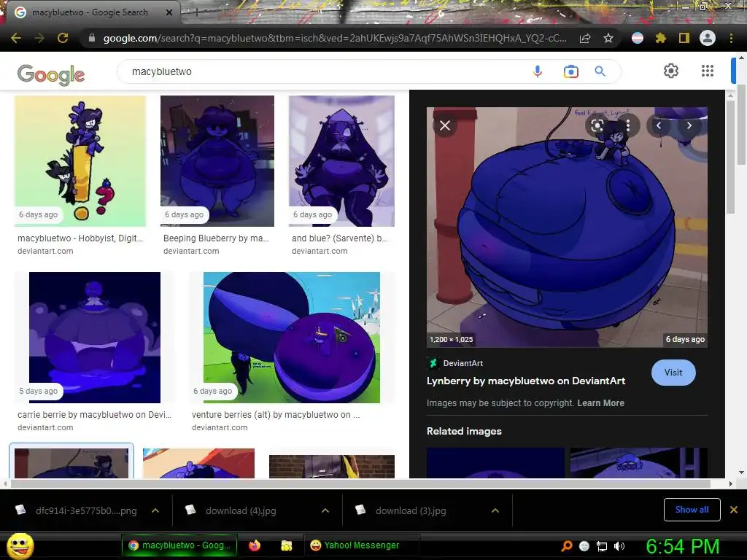Click the smiley Start button

(20, 545)
